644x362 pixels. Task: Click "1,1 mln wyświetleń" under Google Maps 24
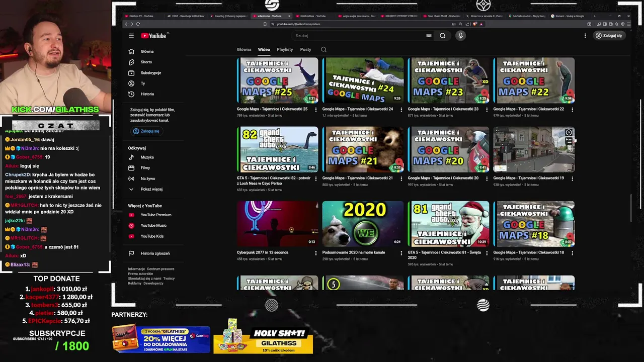337,115
